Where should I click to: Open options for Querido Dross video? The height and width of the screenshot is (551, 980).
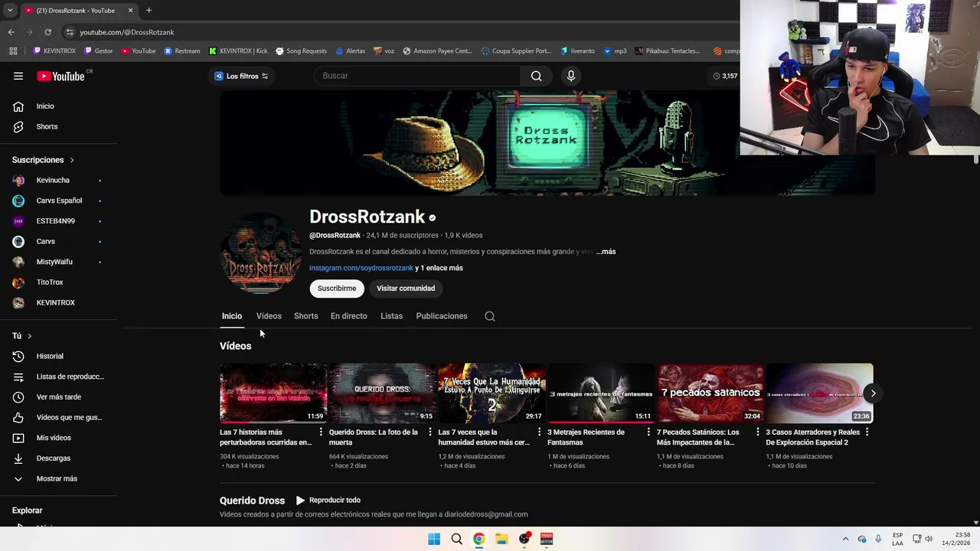click(430, 432)
